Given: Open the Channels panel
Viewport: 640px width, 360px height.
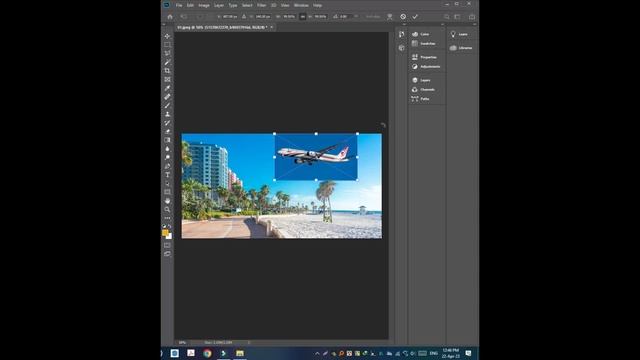Looking at the screenshot, I should [427, 89].
